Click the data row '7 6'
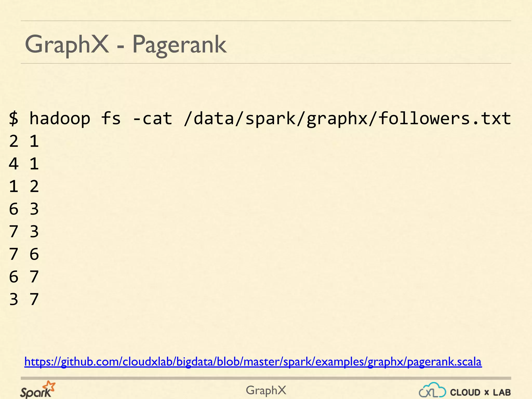 coord(24,254)
